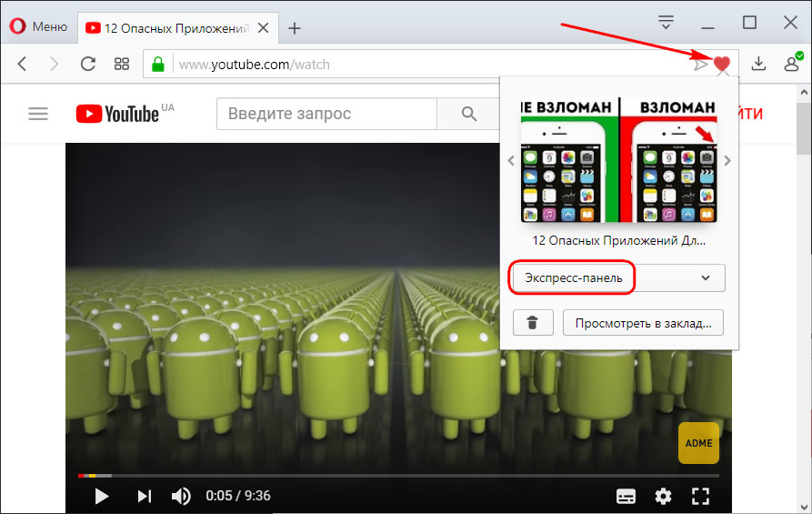
Task: Show next bookmark thumbnail with right arrow
Action: [727, 161]
